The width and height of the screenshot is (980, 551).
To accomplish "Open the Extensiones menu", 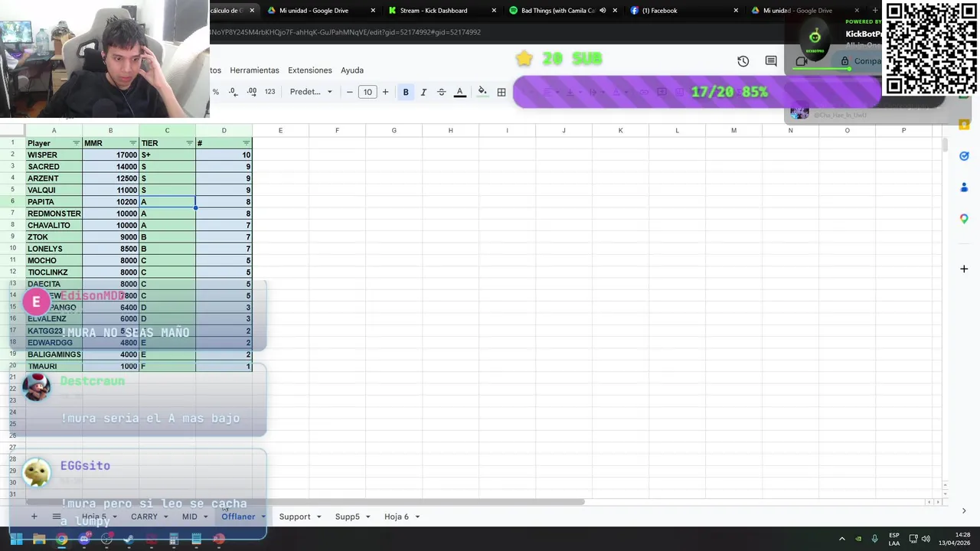I will pyautogui.click(x=310, y=70).
